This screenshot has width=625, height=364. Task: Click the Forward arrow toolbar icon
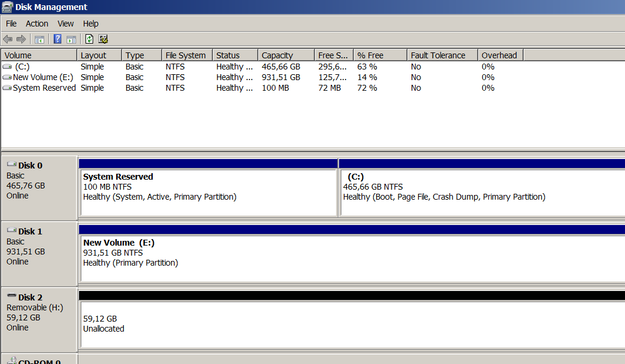(x=21, y=39)
